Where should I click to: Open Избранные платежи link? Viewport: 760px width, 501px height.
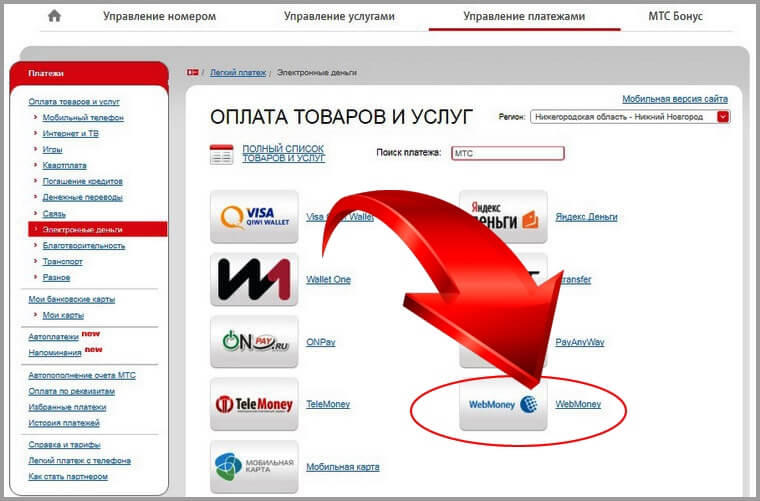[67, 407]
